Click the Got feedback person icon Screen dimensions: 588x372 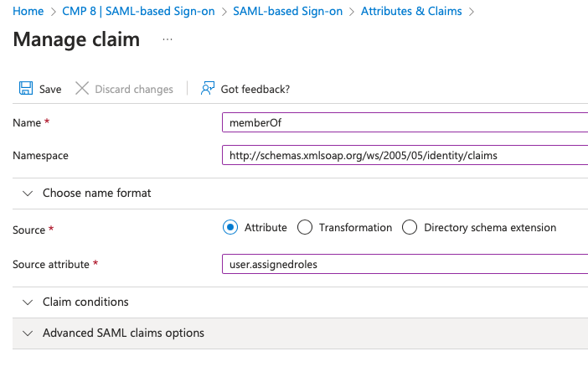click(208, 89)
